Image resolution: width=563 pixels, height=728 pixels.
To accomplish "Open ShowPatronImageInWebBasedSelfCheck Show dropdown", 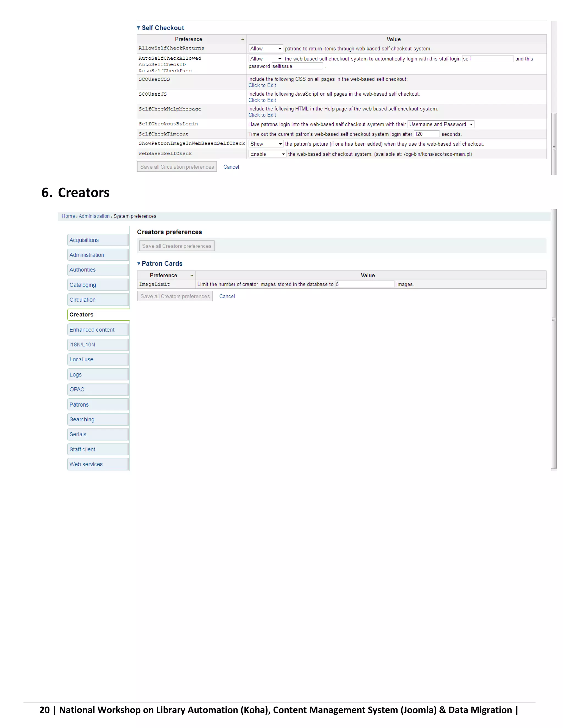I will tap(266, 144).
